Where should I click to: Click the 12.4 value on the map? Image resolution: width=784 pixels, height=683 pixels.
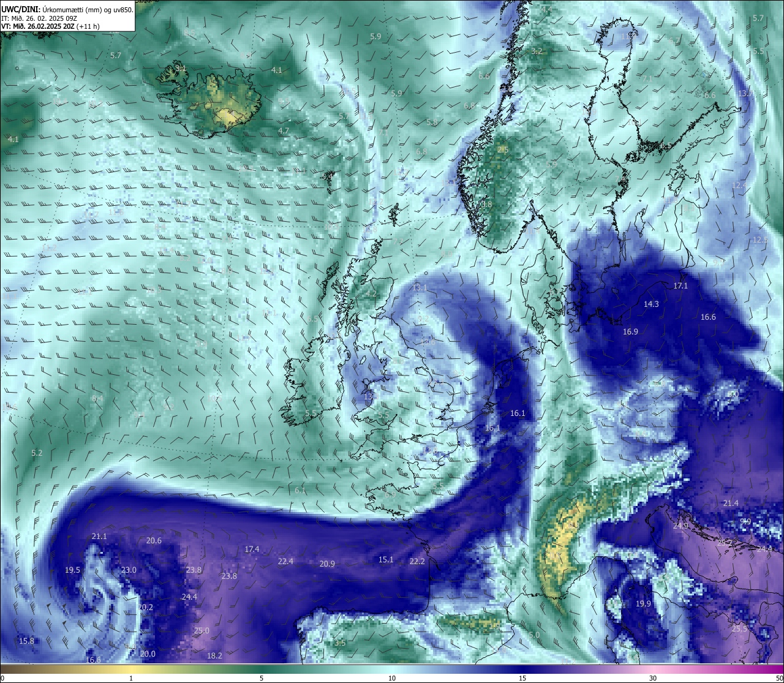coord(739,186)
